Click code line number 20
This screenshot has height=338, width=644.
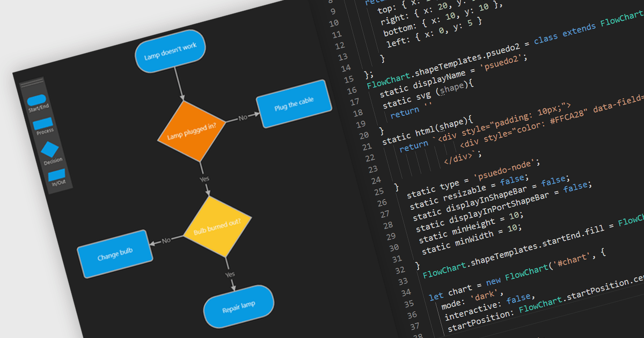click(363, 136)
